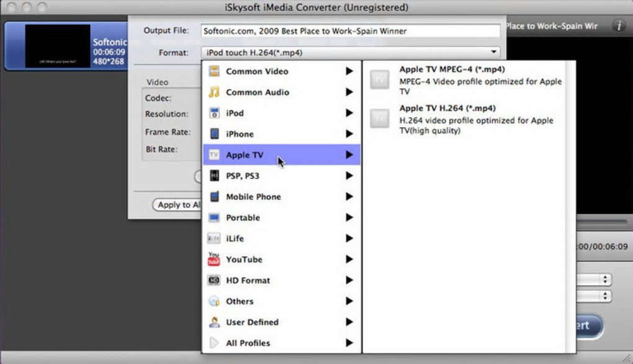The width and height of the screenshot is (633, 364).
Task: Click the All Profiles play icon
Action: click(x=214, y=343)
